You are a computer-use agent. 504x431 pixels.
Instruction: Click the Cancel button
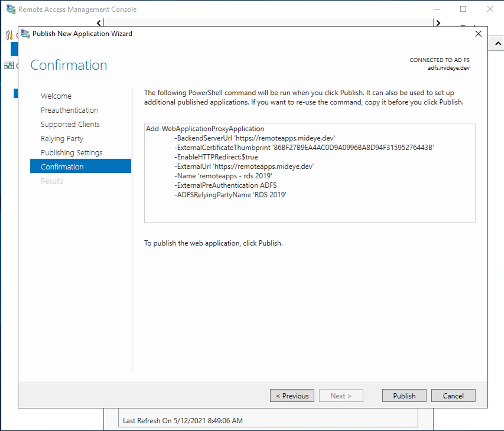coord(453,396)
